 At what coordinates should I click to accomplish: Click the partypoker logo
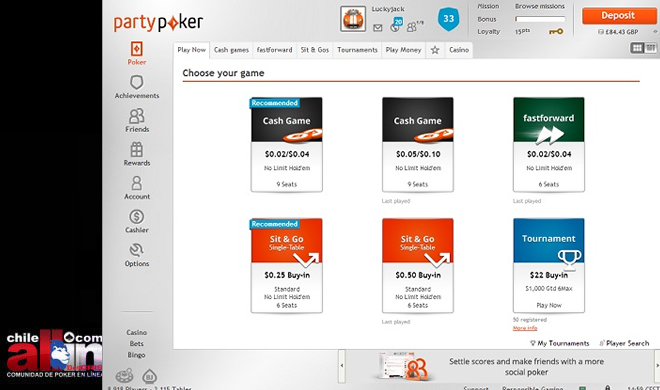pos(158,22)
